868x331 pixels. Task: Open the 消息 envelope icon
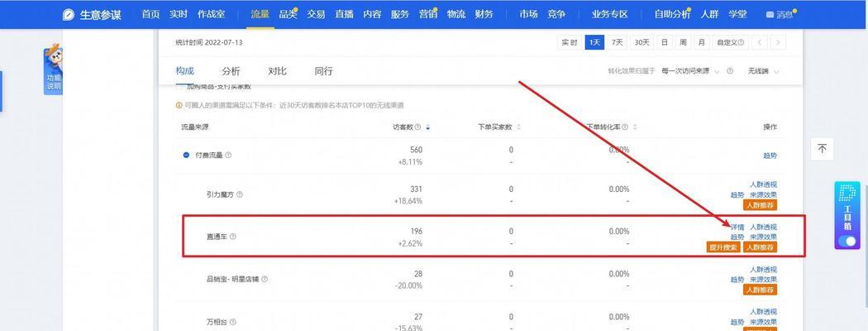pyautogui.click(x=770, y=15)
